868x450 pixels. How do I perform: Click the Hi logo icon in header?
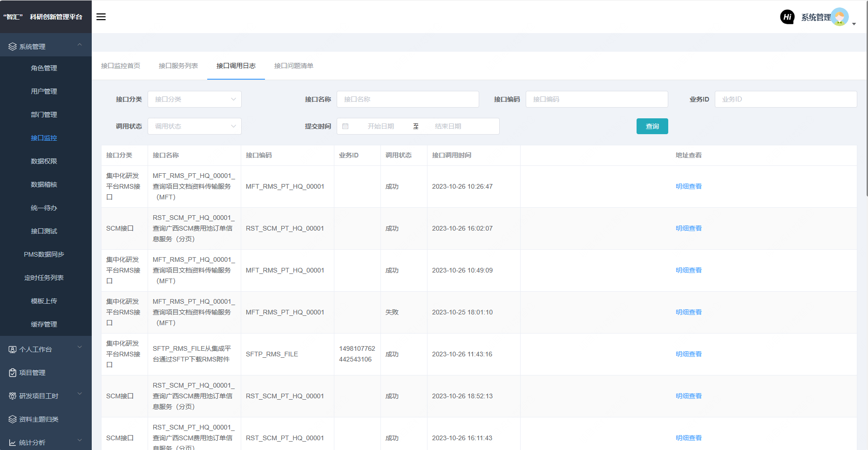click(x=787, y=17)
